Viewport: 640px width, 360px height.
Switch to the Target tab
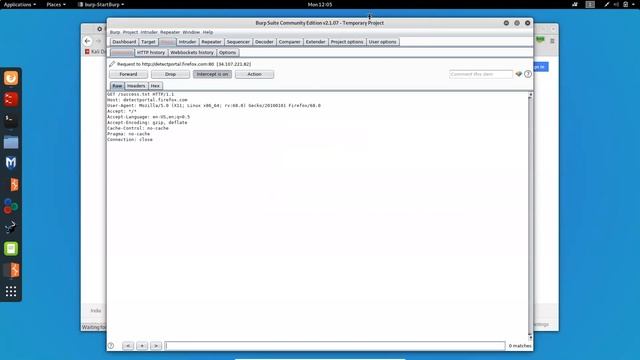click(x=148, y=42)
